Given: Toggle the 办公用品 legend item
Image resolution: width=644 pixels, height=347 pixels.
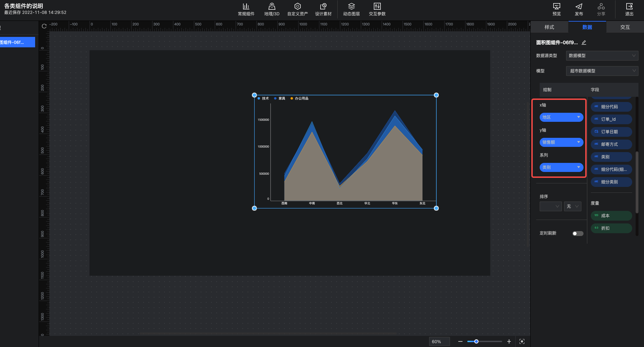Looking at the screenshot, I should coord(299,98).
